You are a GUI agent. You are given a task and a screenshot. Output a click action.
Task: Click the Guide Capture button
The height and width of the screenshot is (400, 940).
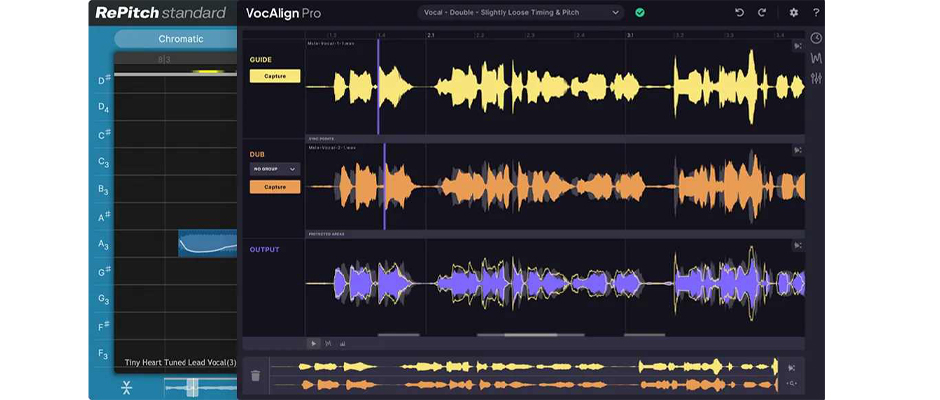coord(275,76)
